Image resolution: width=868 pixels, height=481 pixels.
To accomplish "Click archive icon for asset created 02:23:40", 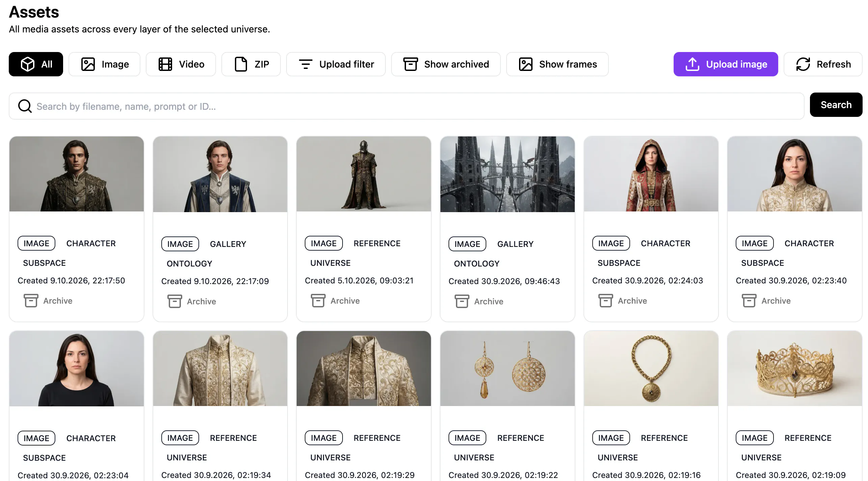I will click(749, 301).
